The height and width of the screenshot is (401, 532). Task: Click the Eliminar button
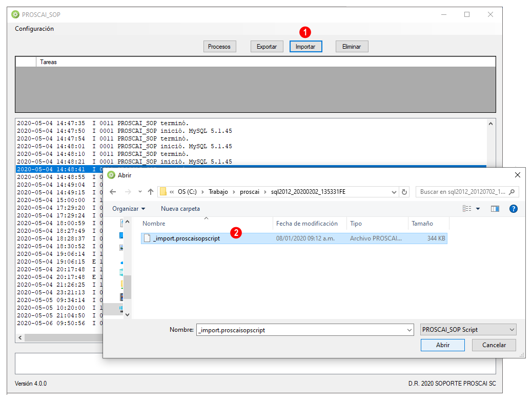[x=352, y=47]
